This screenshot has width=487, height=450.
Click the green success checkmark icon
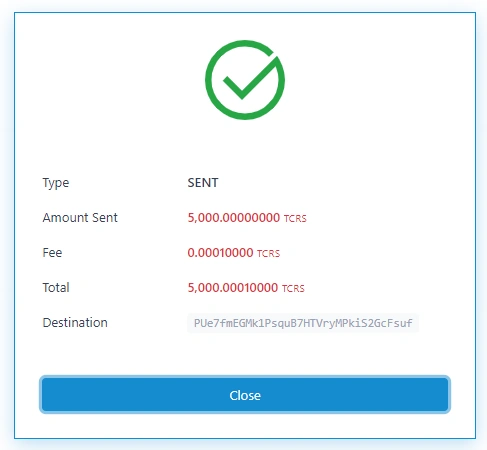point(245,80)
